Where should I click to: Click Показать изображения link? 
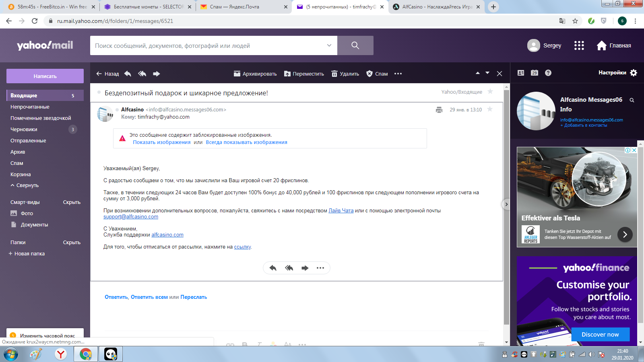(162, 142)
